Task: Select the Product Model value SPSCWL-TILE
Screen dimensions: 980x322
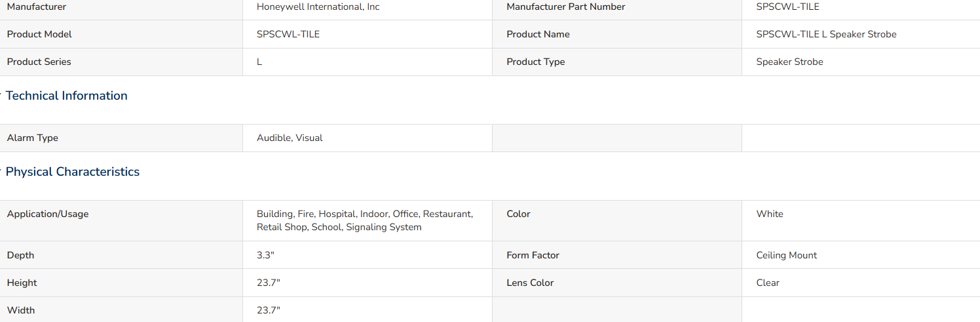Action: [288, 34]
